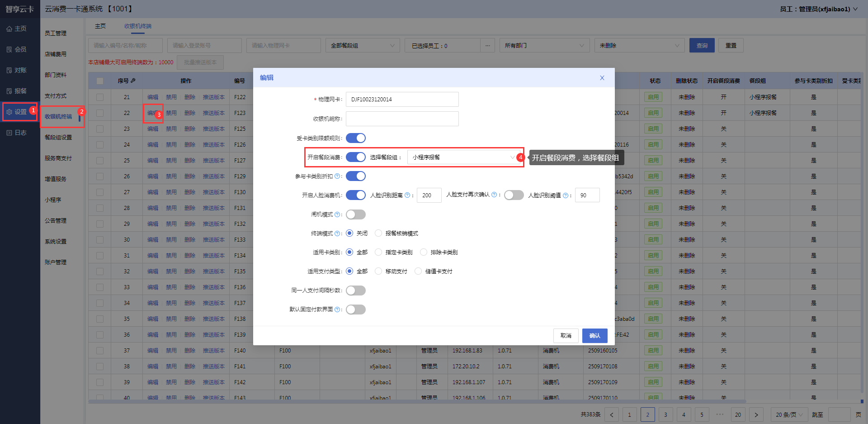The height and width of the screenshot is (424, 868).
Task: Expand the 全部餐段组 filter dropdown
Action: click(x=362, y=46)
